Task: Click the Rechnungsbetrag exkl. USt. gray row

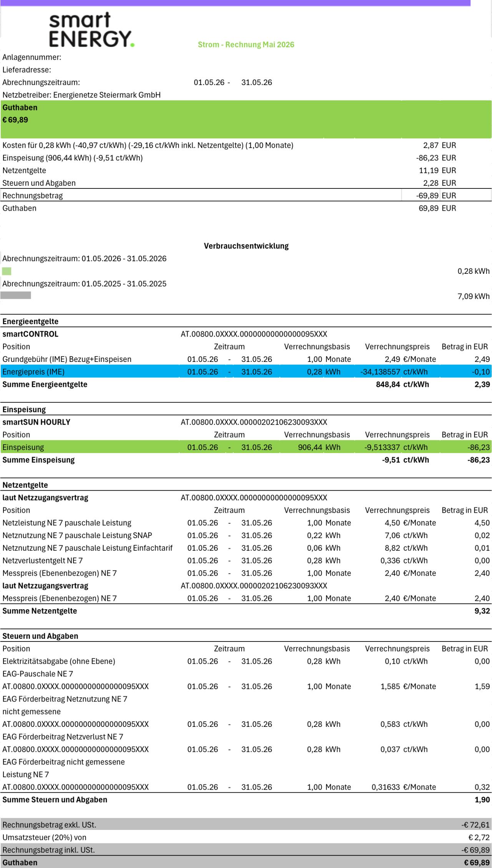Action: (246, 825)
